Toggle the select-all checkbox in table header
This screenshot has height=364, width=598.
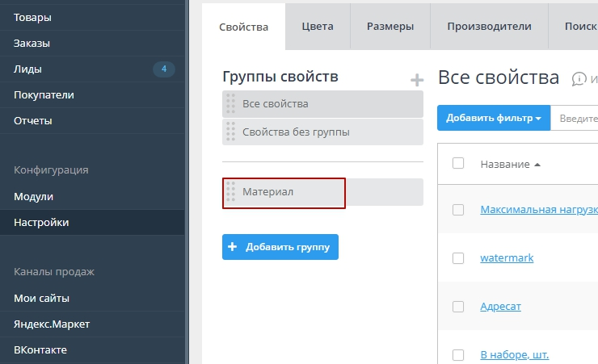(x=458, y=163)
